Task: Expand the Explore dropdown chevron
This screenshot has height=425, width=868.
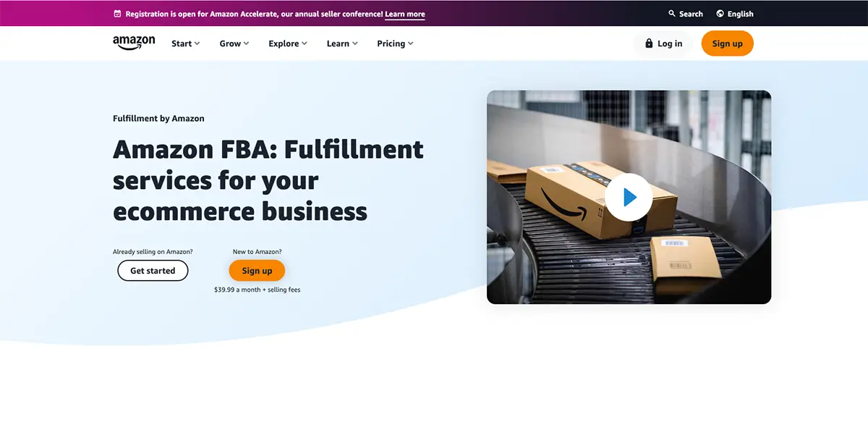Action: pos(304,43)
